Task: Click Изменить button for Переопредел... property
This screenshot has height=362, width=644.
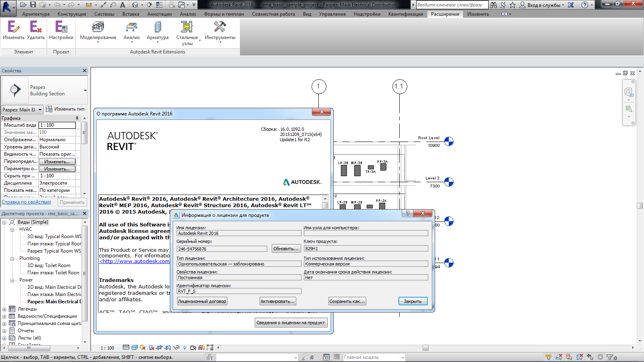Action: (57, 162)
